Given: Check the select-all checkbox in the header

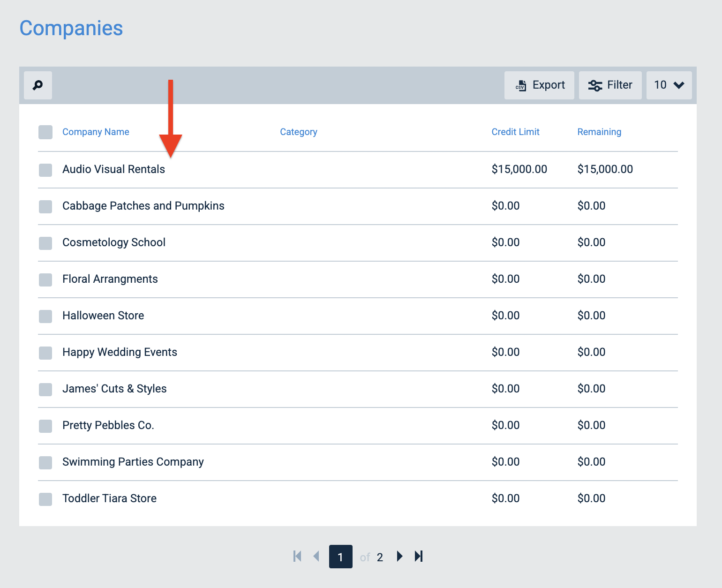Looking at the screenshot, I should tap(45, 132).
